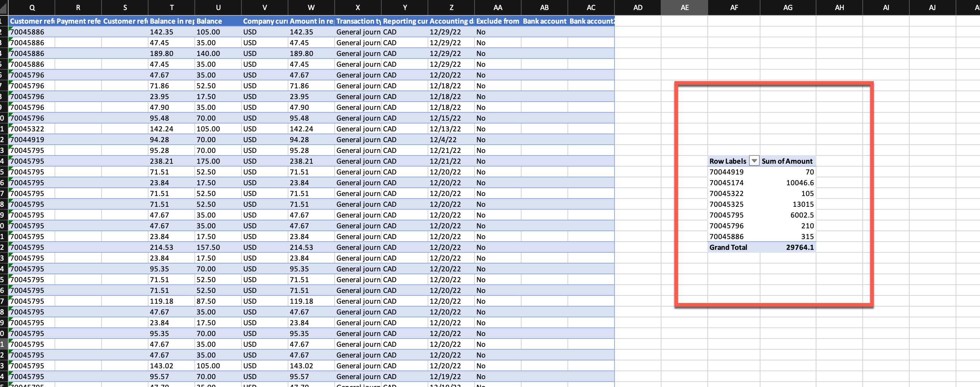Select column AG header
Screen dimensions: 980x387
coord(788,8)
